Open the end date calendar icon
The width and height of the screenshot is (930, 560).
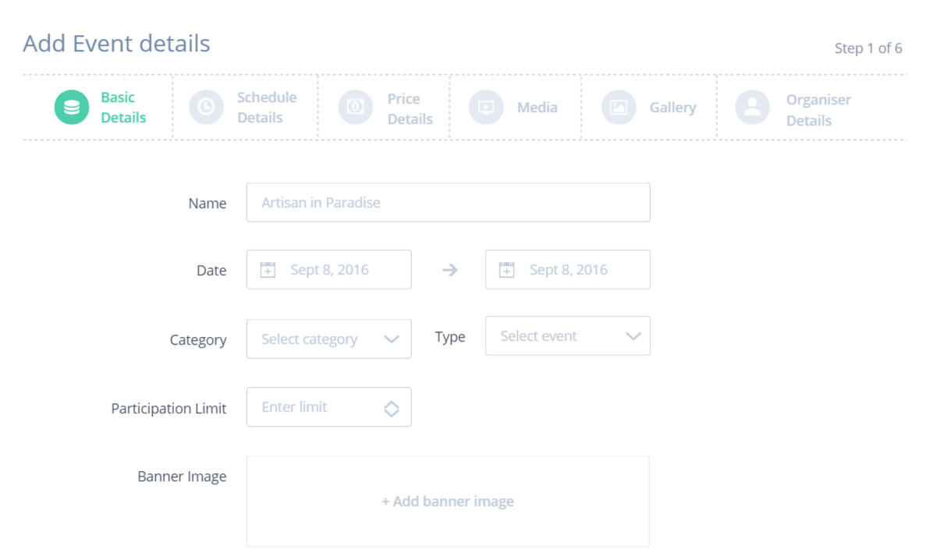(506, 270)
